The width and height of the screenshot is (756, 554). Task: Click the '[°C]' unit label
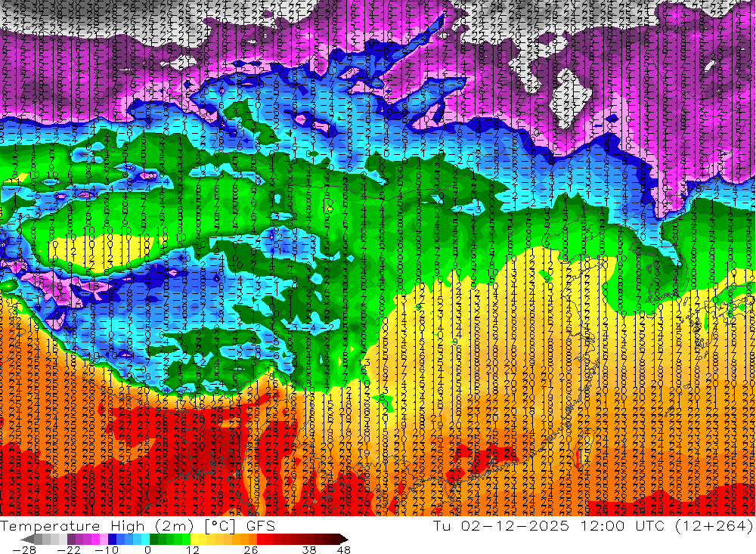coord(220,527)
